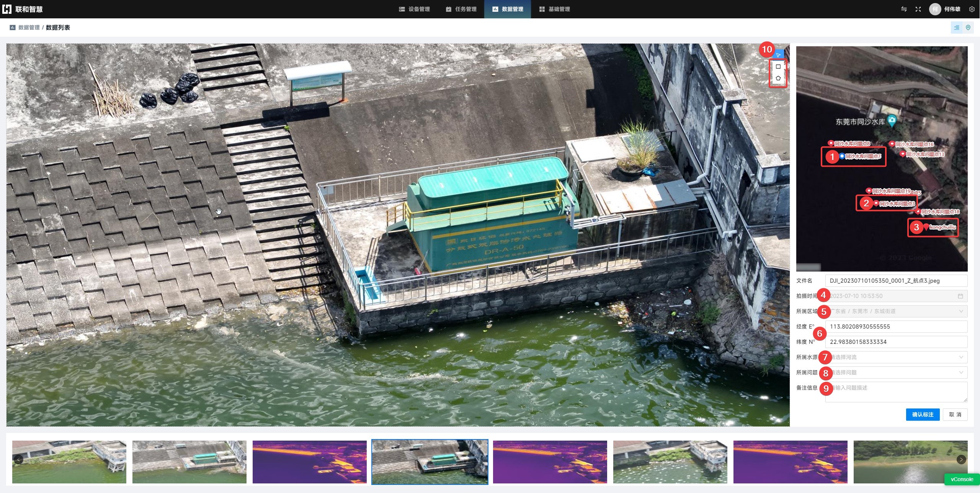Viewport: 980px width, 493px height.
Task: Switch to list view icon
Action: [957, 28]
